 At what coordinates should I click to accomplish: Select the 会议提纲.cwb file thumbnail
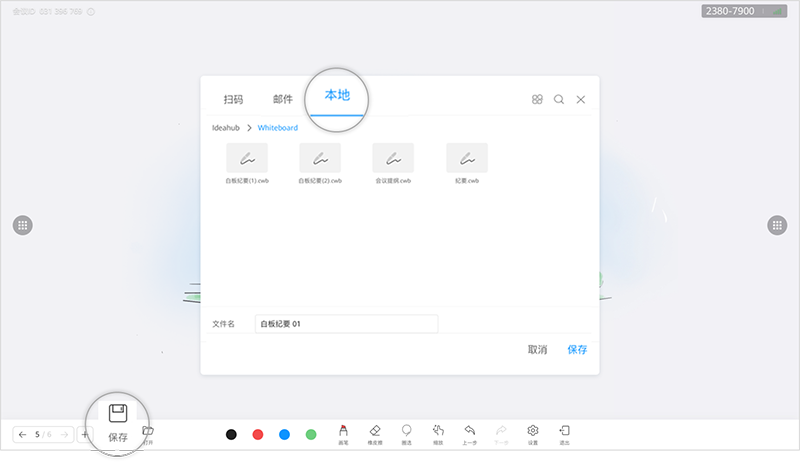point(393,158)
